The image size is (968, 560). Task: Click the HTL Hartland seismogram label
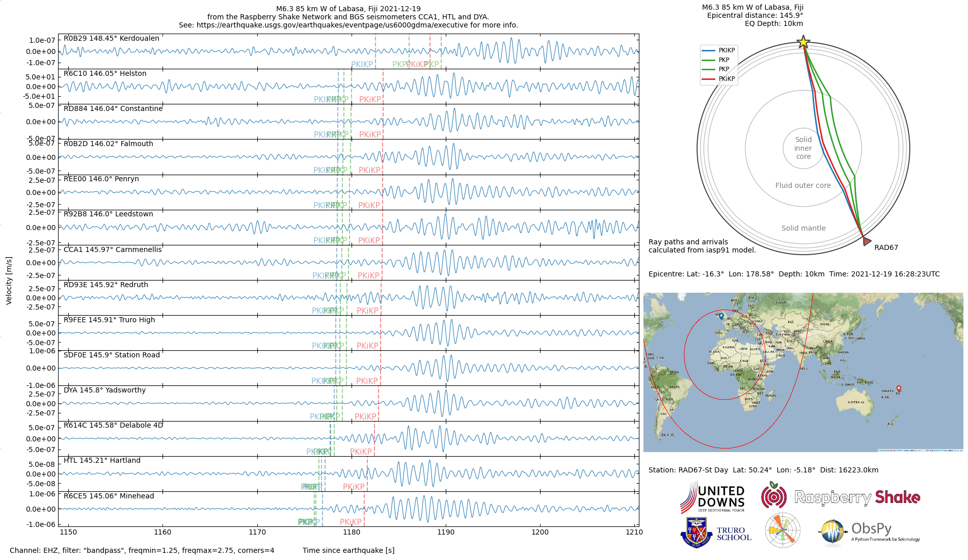(x=102, y=460)
